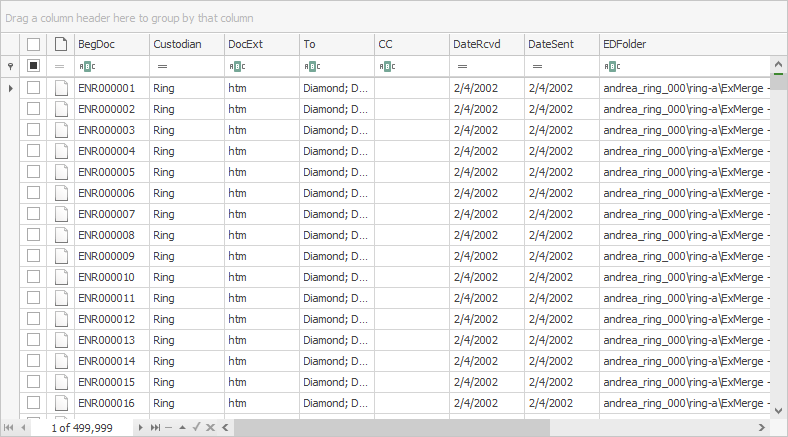Click the To column header
Image resolution: width=788 pixels, height=437 pixels.
click(x=336, y=44)
